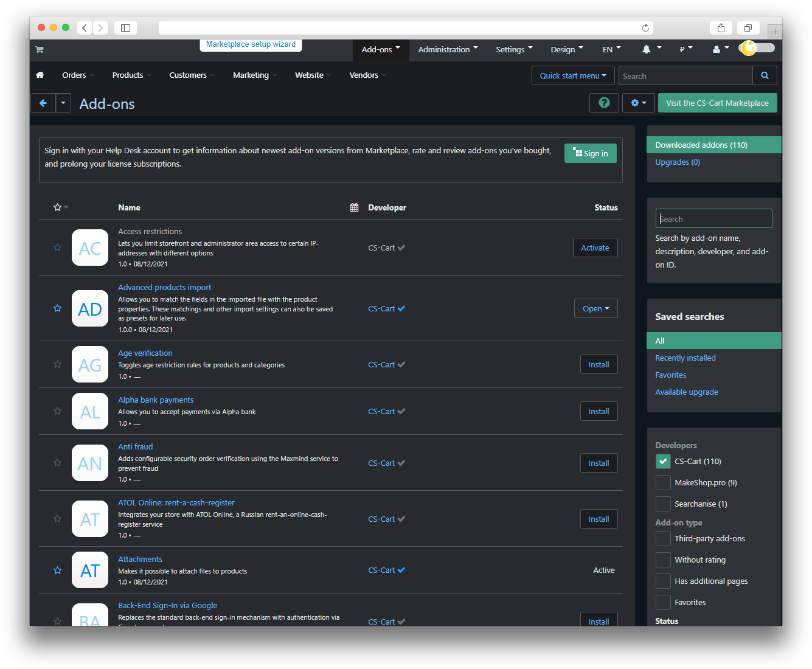Click the shopping cart icon in the top bar
The height and width of the screenshot is (669, 812).
tap(40, 49)
